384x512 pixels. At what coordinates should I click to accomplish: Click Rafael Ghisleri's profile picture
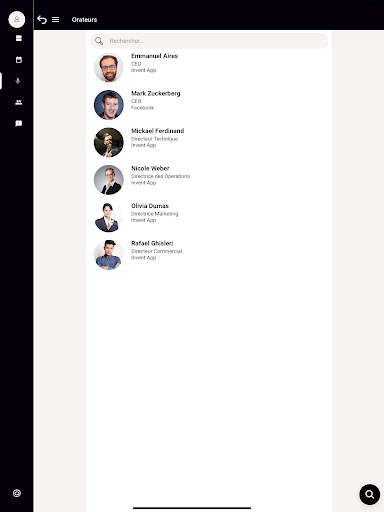109,255
